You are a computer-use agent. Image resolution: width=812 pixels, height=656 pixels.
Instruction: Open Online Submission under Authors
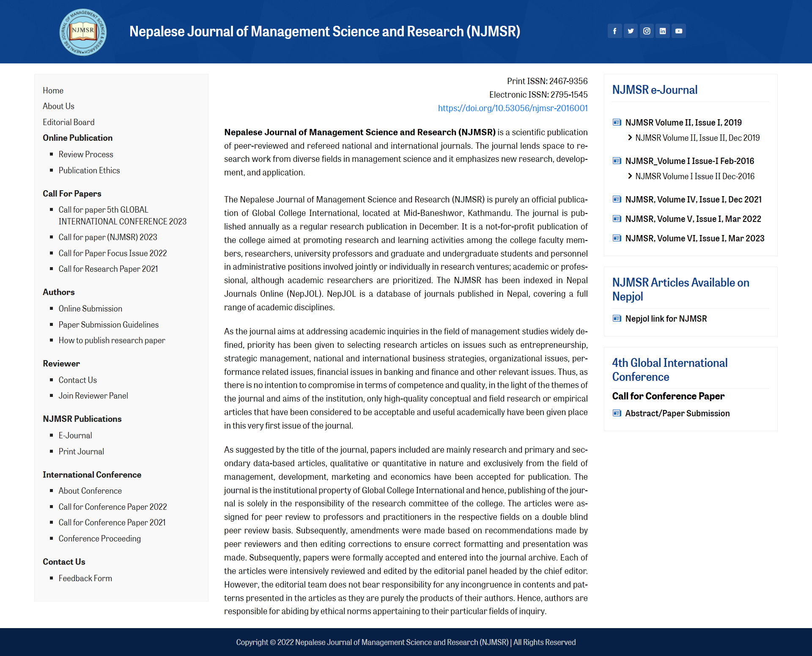click(90, 309)
